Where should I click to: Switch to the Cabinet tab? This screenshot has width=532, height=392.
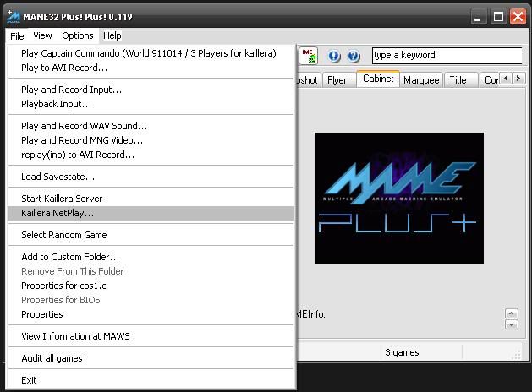click(378, 79)
